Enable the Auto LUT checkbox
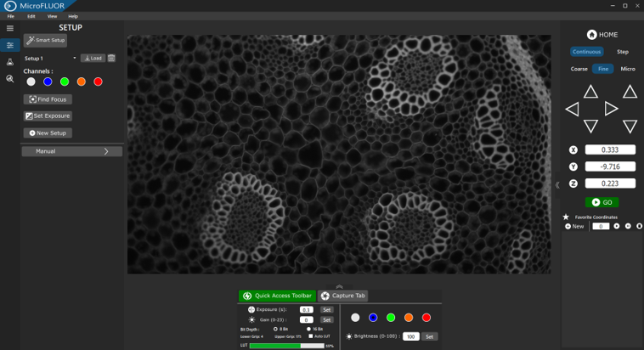The height and width of the screenshot is (350, 644). click(x=311, y=336)
